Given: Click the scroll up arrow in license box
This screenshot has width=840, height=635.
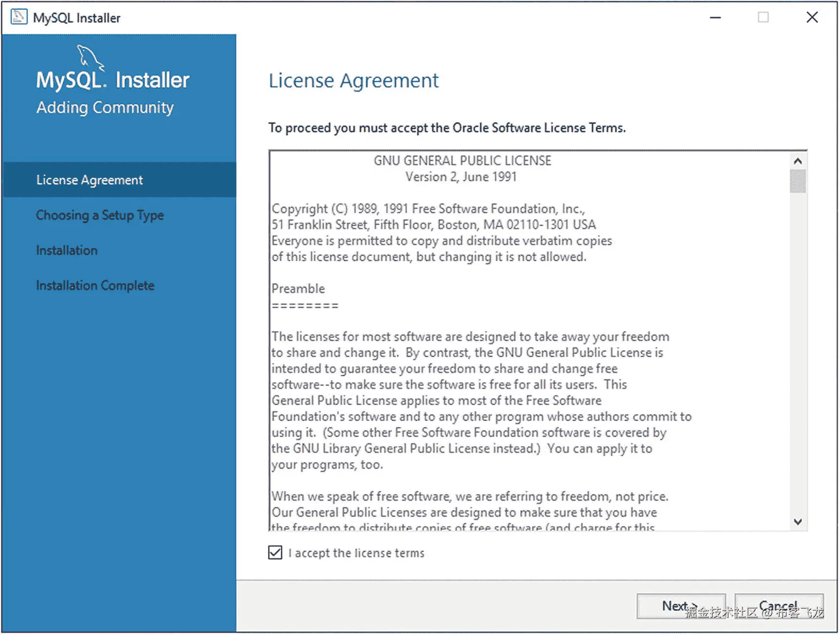Looking at the screenshot, I should (x=798, y=161).
